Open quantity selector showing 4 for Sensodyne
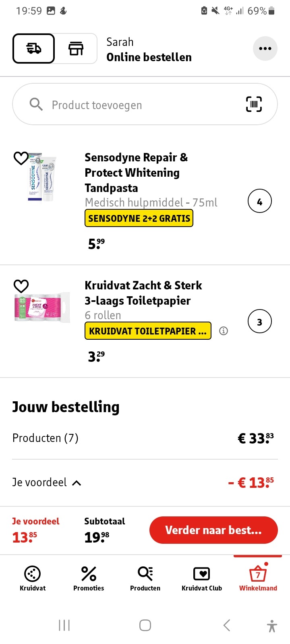This screenshot has width=290, height=644. [x=259, y=200]
